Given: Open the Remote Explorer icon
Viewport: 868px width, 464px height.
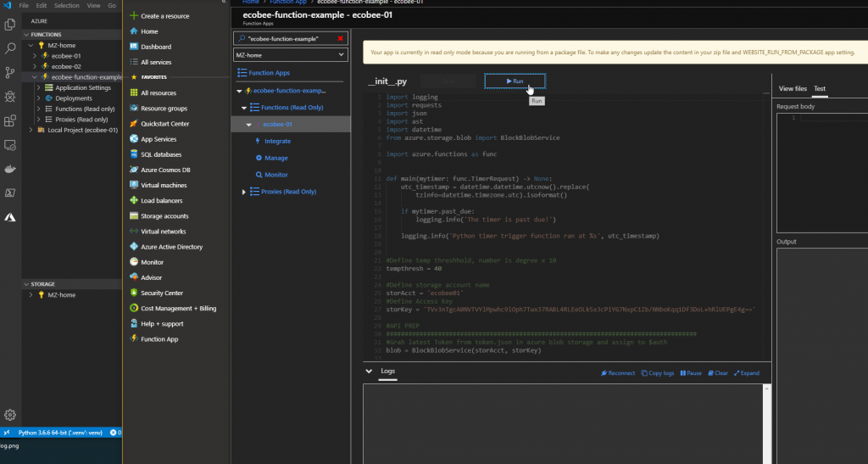Looking at the screenshot, I should 10,145.
